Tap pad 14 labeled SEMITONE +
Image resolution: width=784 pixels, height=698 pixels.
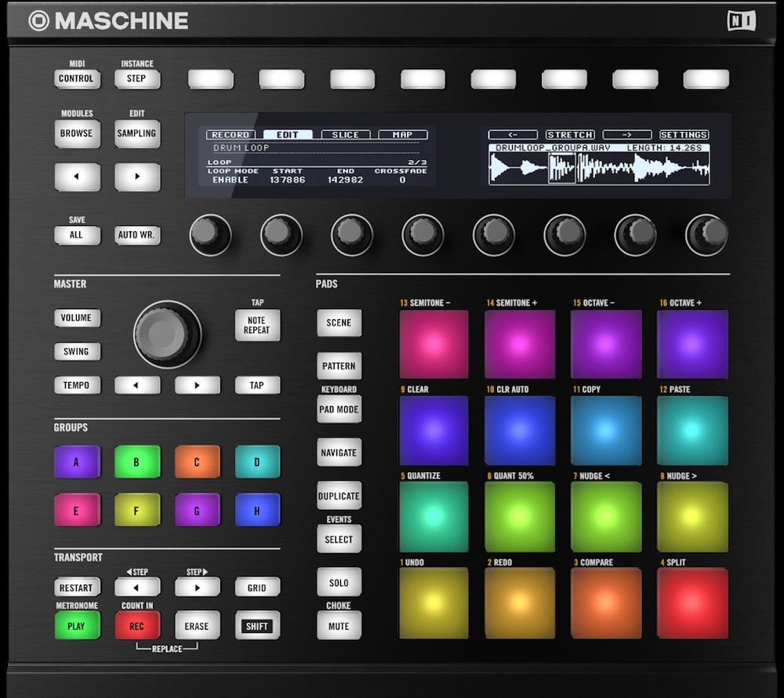(520, 344)
